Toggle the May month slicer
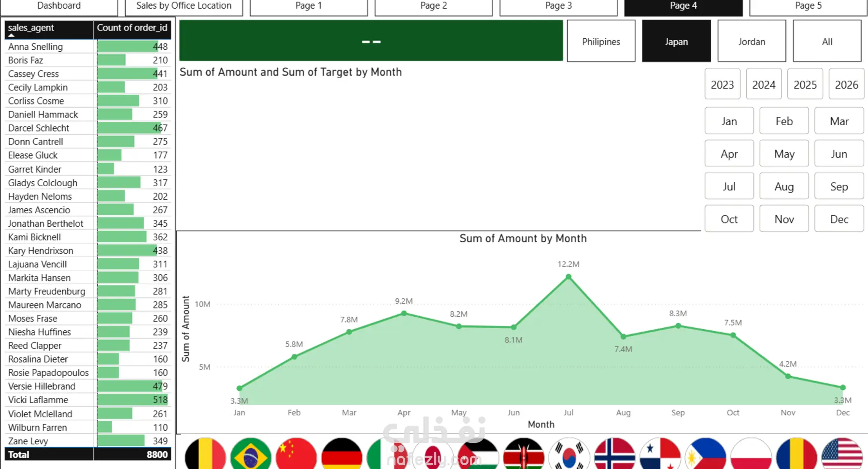The image size is (868, 469). tap(784, 154)
